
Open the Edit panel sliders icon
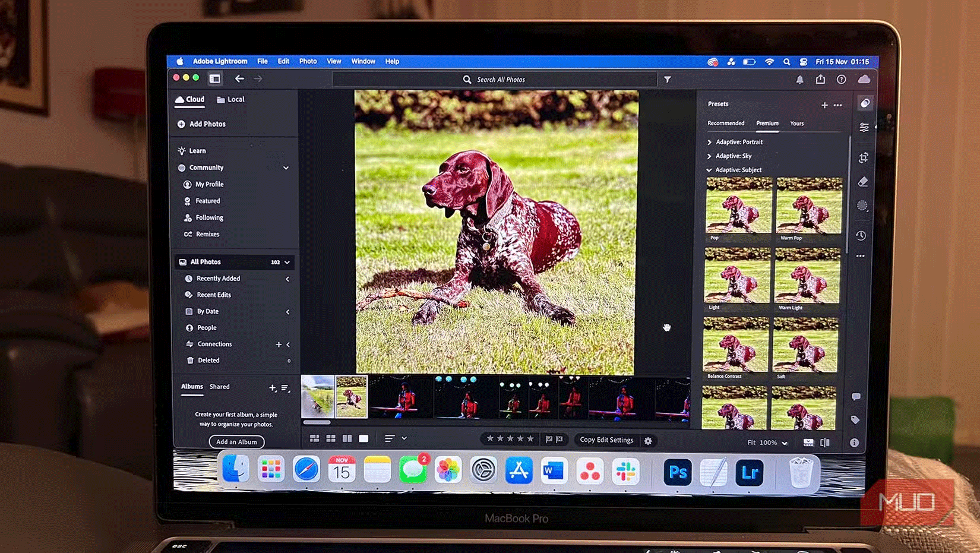pyautogui.click(x=864, y=127)
